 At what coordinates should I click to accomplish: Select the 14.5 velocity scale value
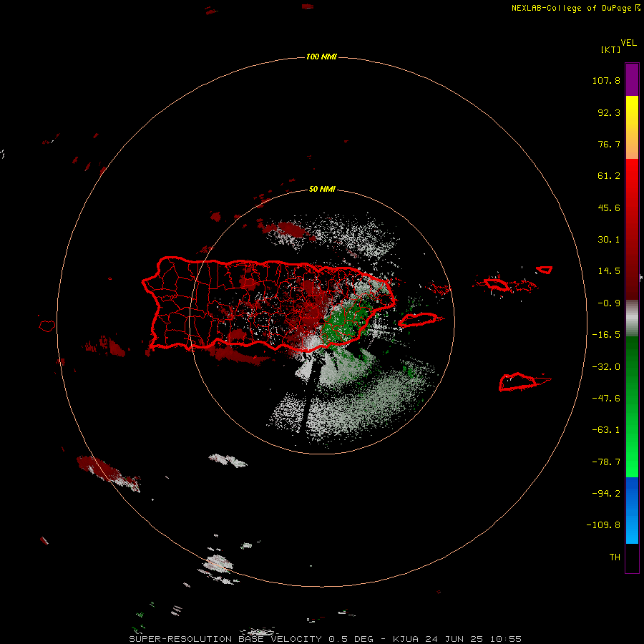[x=609, y=271]
